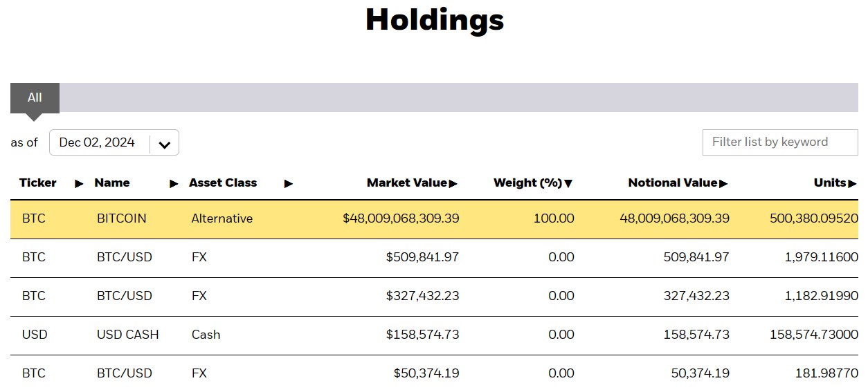Click the Name column sort arrow

tap(174, 184)
